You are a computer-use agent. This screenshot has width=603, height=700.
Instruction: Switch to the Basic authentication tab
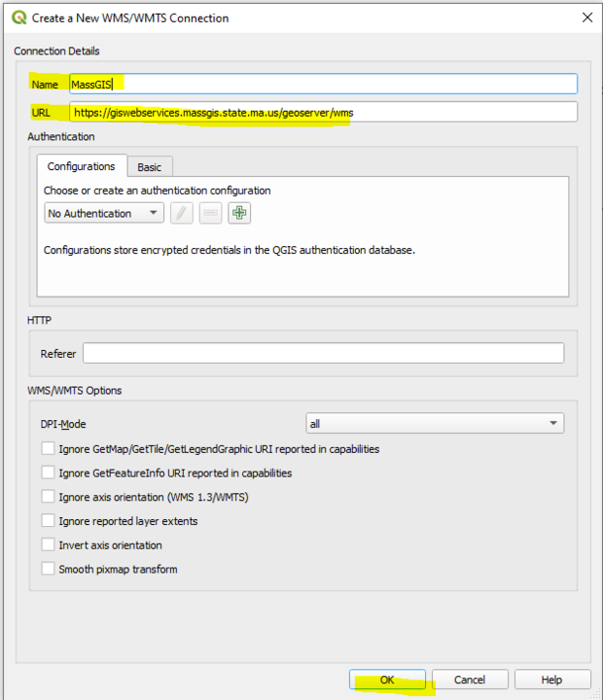coord(149,167)
